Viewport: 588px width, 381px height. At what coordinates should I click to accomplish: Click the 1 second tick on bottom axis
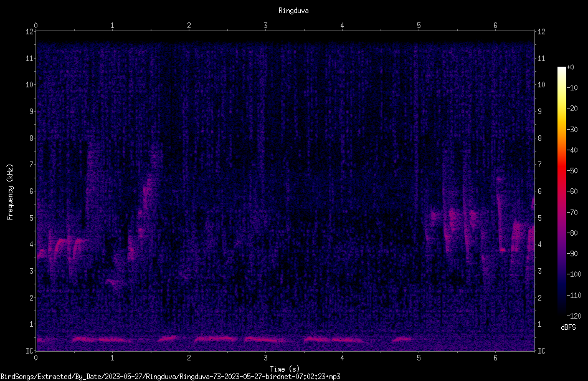pyautogui.click(x=112, y=358)
